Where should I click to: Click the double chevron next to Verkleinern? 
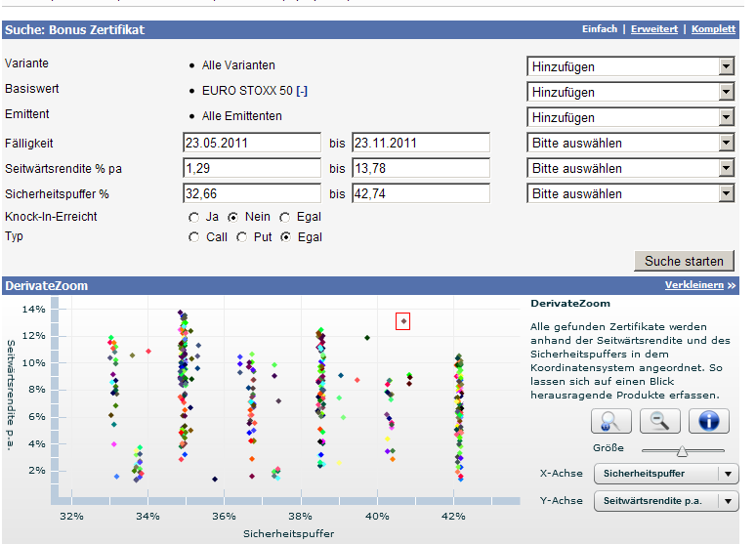732,285
